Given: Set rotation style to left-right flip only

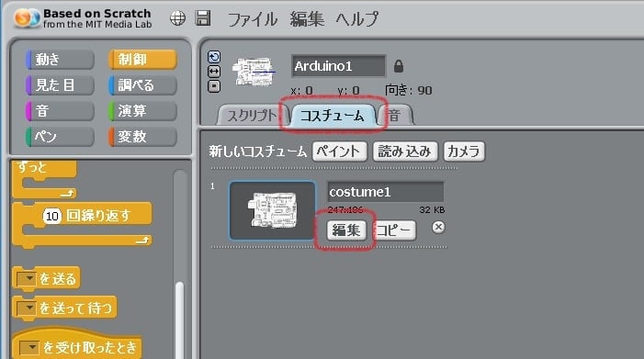Looking at the screenshot, I should point(214,72).
